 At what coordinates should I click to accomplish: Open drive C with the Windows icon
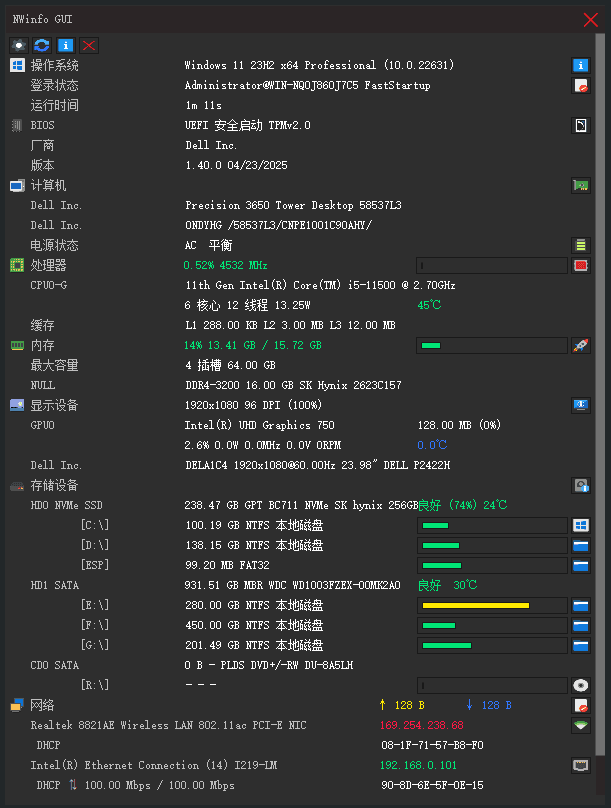point(581,525)
